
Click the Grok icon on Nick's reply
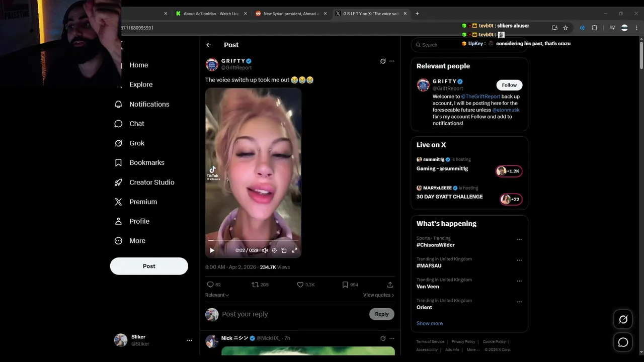point(383,338)
